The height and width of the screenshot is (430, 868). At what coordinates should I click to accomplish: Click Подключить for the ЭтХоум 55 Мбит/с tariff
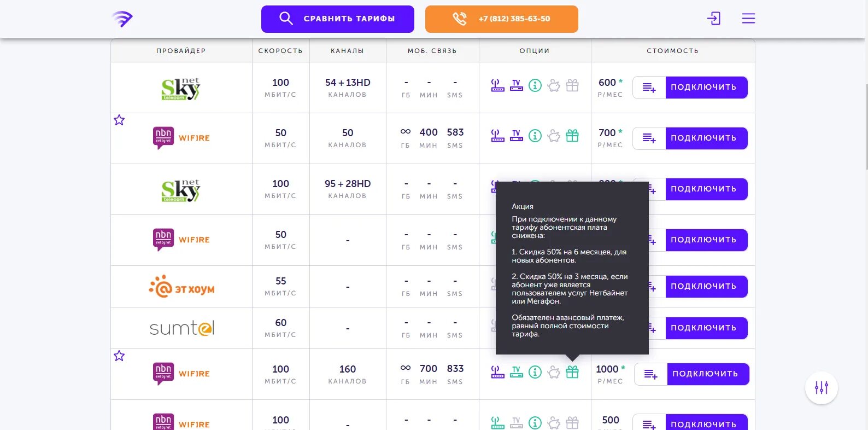pos(706,287)
